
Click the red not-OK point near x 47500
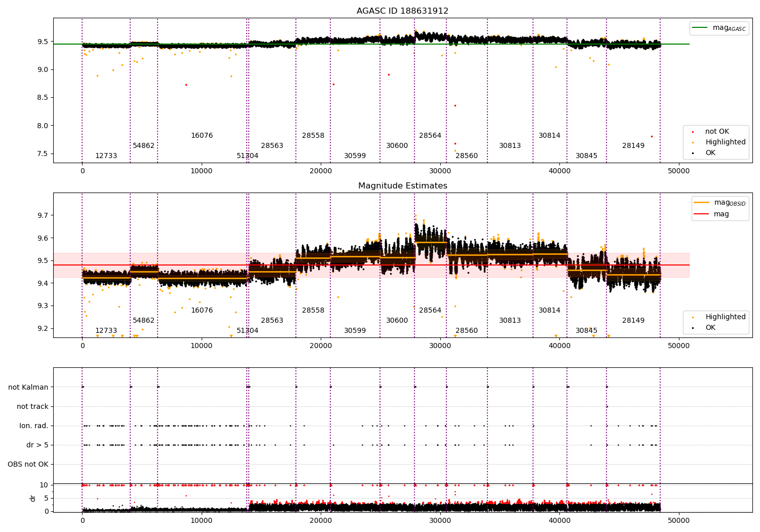point(652,136)
